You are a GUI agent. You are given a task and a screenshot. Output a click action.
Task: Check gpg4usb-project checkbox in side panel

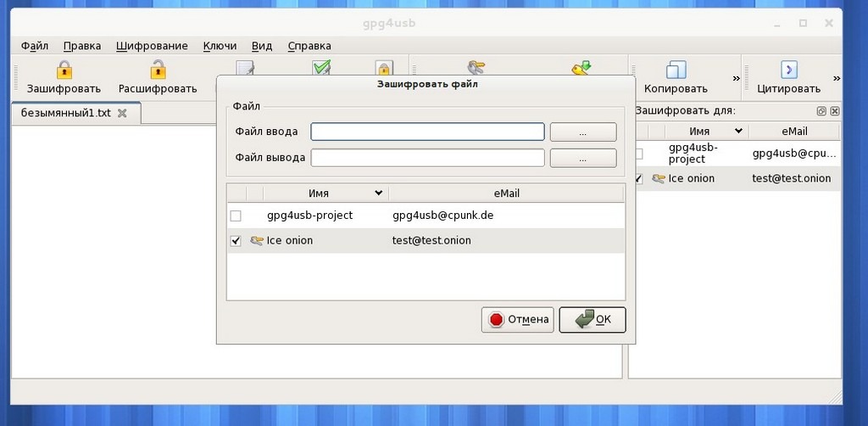pos(639,154)
